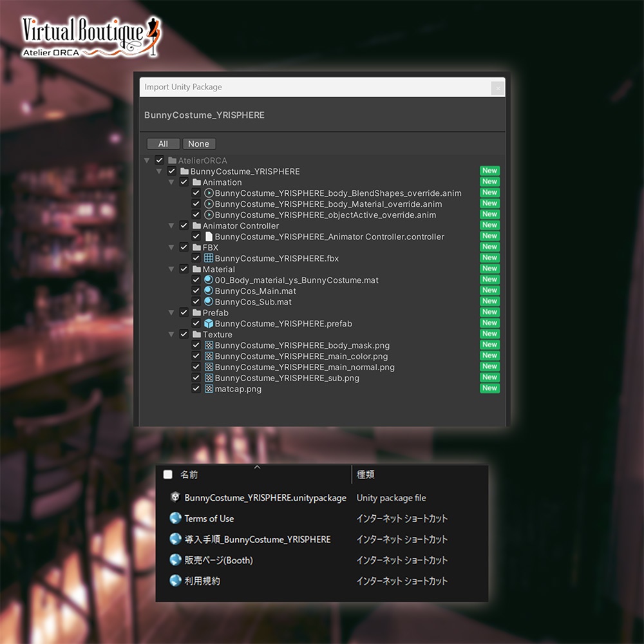Click the BunnyCos_Main.mat material icon
This screenshot has height=644, width=644.
[209, 291]
